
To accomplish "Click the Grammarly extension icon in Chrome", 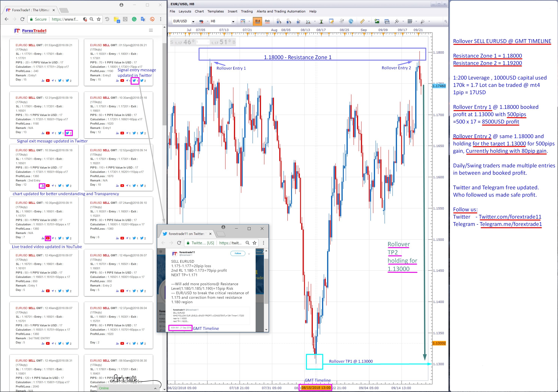I will (x=134, y=19).
